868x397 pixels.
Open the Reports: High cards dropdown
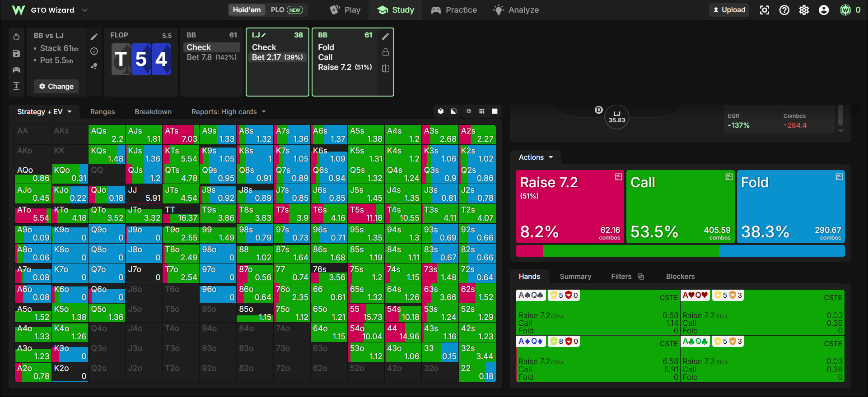click(229, 112)
